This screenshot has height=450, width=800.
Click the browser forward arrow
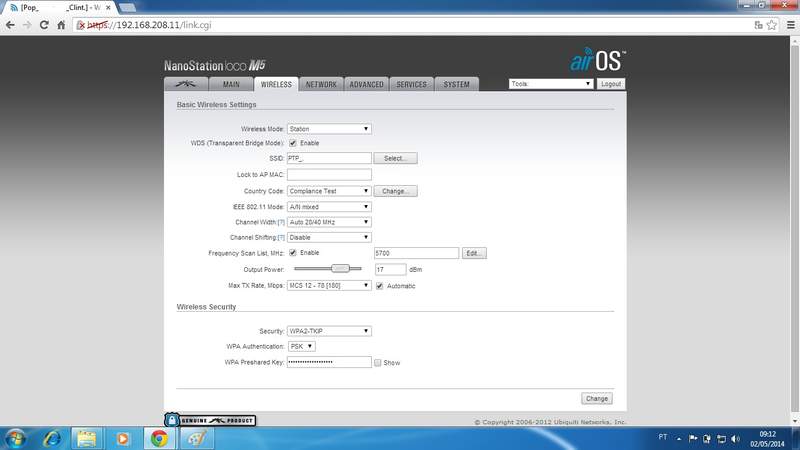27,25
